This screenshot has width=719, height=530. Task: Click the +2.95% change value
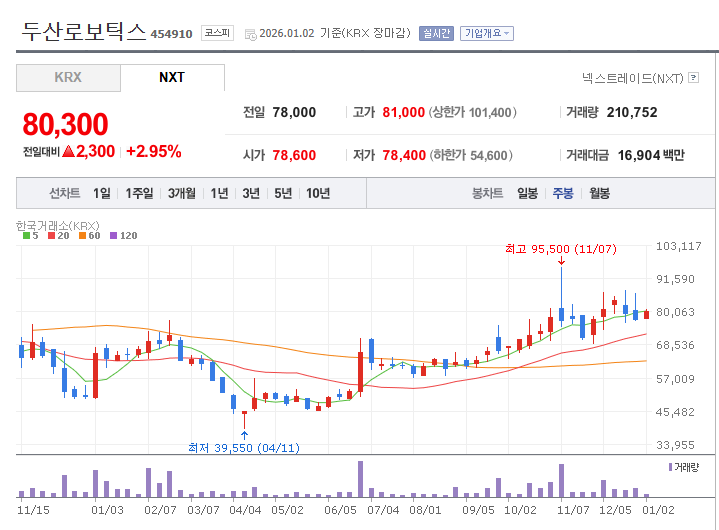tap(154, 151)
